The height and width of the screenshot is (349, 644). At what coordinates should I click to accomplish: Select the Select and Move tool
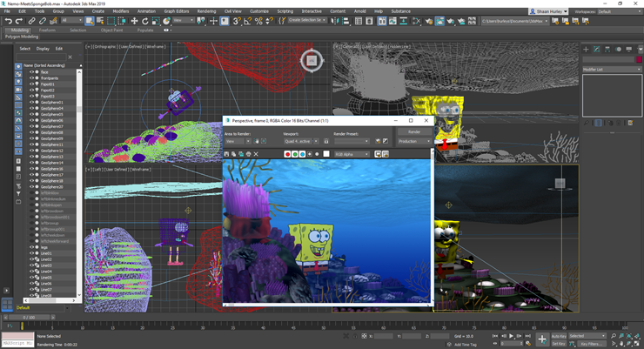click(x=134, y=21)
